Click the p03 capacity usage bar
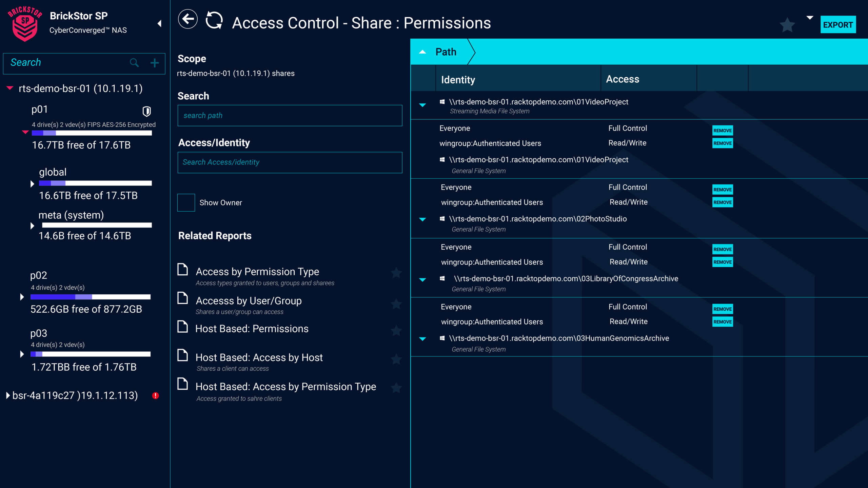Image resolution: width=868 pixels, height=488 pixels. pos(91,354)
